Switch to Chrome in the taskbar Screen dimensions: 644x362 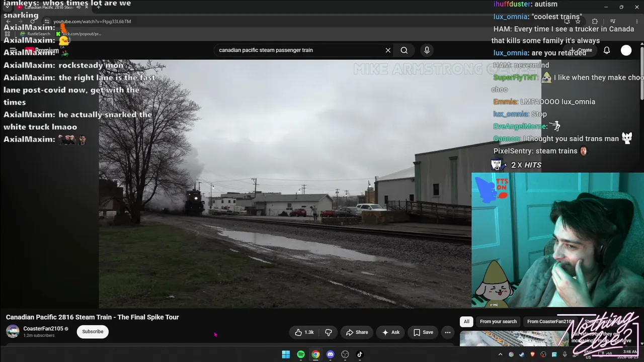(x=315, y=354)
